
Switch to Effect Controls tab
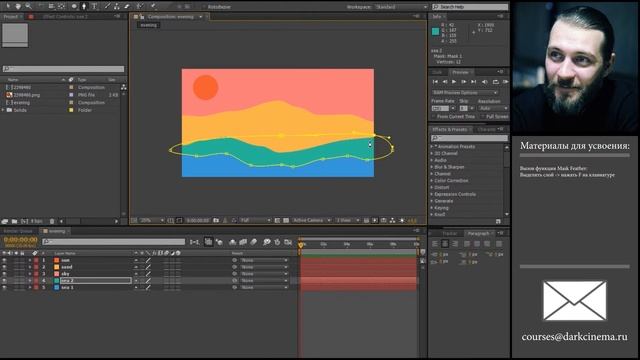tap(65, 17)
